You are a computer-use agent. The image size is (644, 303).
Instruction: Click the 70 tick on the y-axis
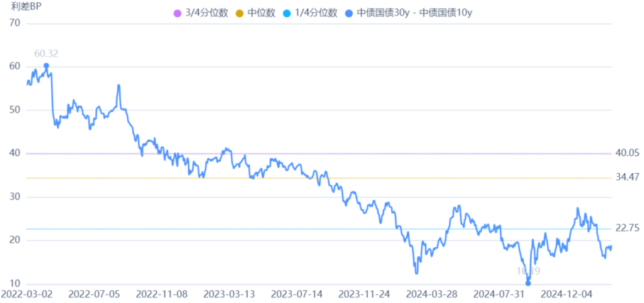pos(14,23)
